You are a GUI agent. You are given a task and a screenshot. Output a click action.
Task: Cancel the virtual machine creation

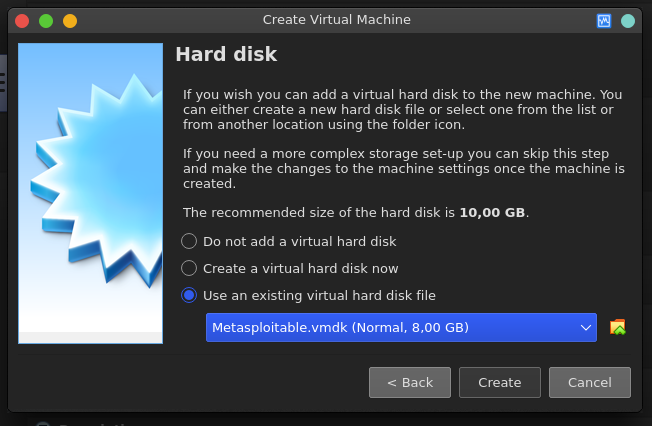pyautogui.click(x=590, y=382)
